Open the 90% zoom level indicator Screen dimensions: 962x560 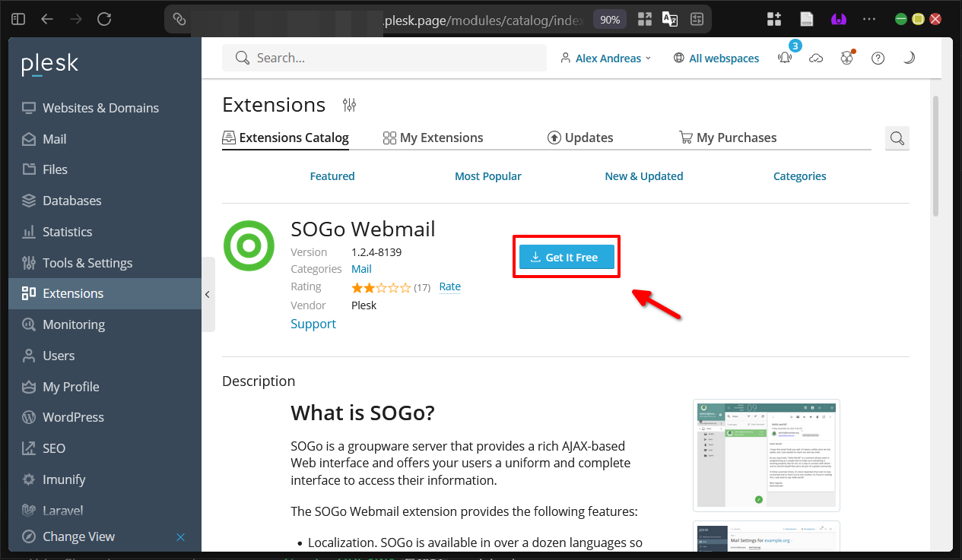pos(610,20)
